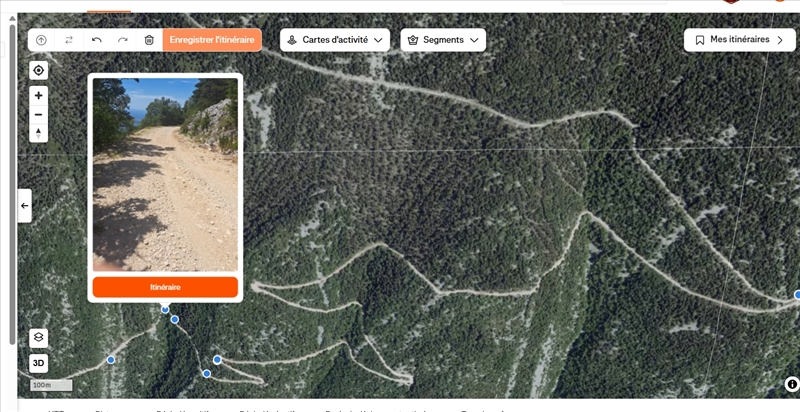This screenshot has width=800, height=412.
Task: Reverse the route direction with swap icon
Action: (x=69, y=40)
